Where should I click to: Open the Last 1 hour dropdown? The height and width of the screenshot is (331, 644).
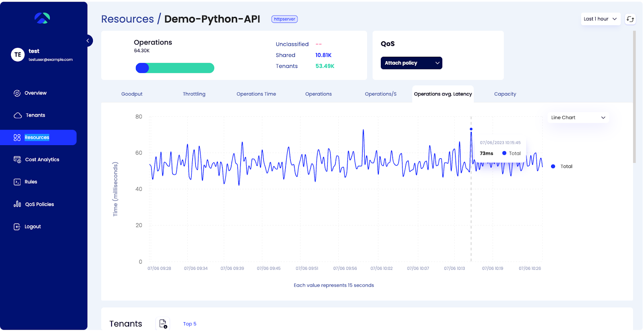point(600,19)
